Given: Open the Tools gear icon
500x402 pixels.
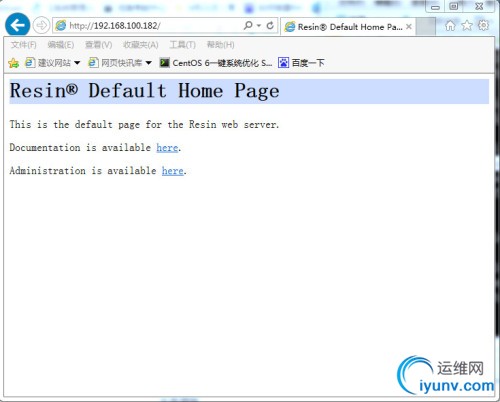Looking at the screenshot, I should pos(483,25).
